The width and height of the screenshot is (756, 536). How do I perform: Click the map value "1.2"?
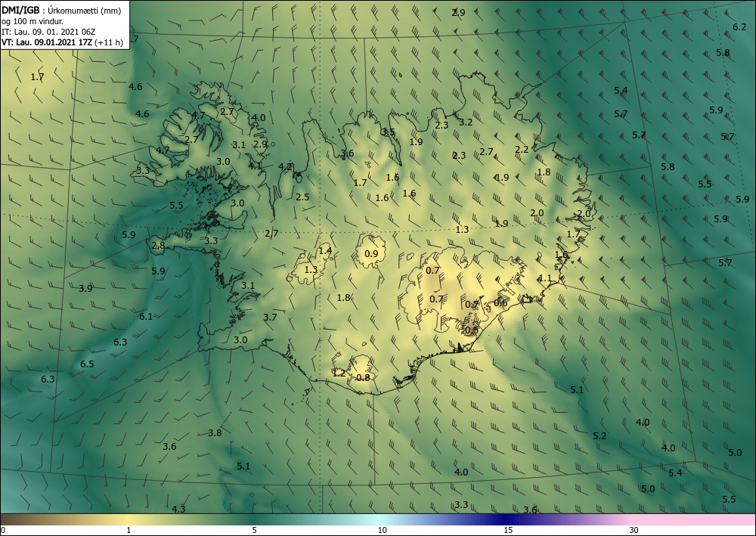coord(339,373)
